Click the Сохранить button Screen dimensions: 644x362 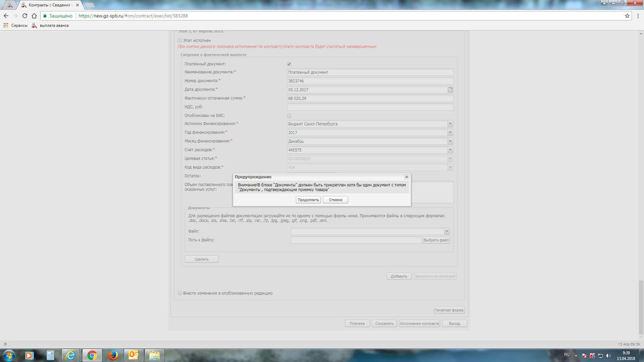[384, 323]
